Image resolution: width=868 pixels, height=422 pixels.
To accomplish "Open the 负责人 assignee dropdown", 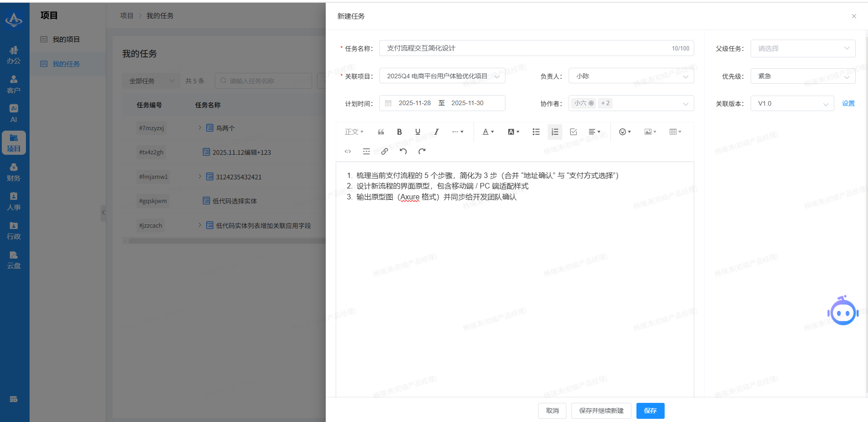I will click(631, 76).
